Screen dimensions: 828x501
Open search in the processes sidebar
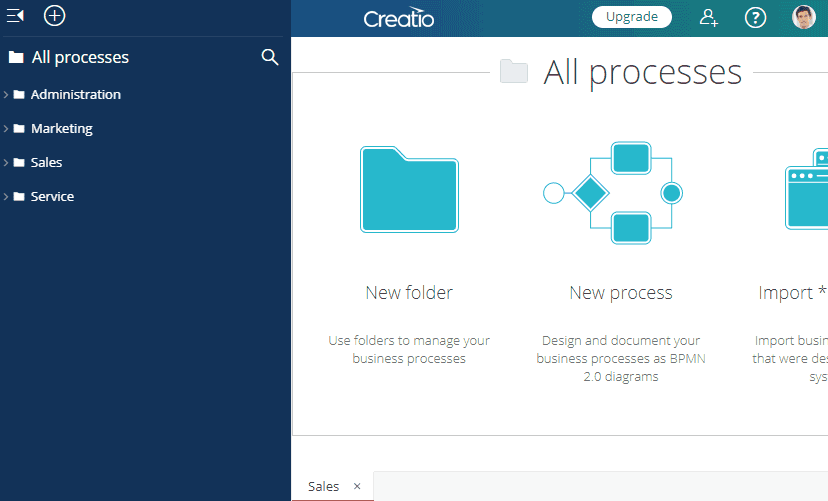[270, 57]
